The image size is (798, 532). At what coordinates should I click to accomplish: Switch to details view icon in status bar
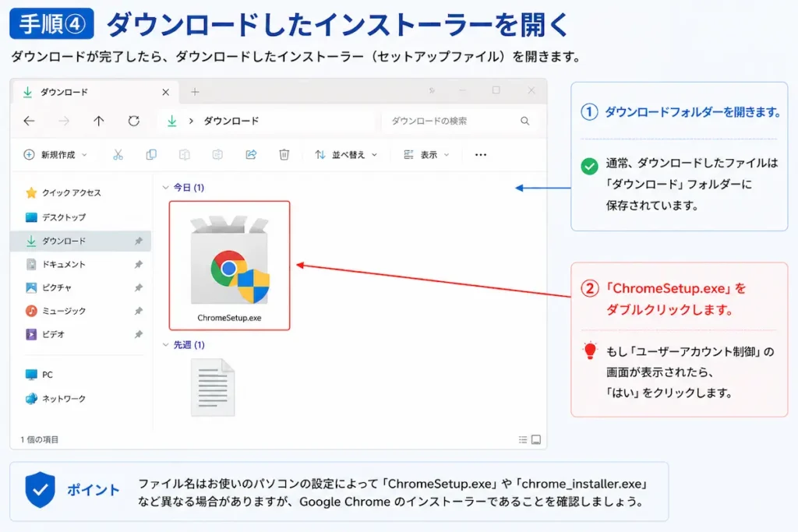tap(523, 439)
